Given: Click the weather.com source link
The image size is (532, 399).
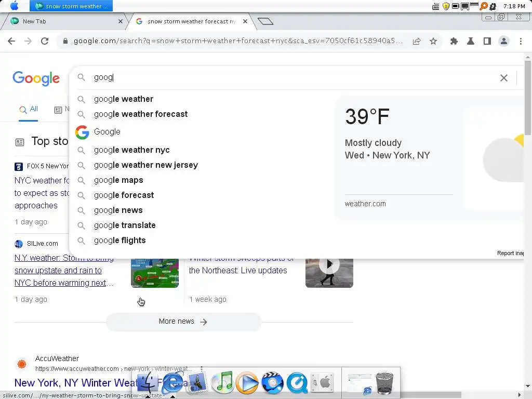Looking at the screenshot, I should click(365, 204).
